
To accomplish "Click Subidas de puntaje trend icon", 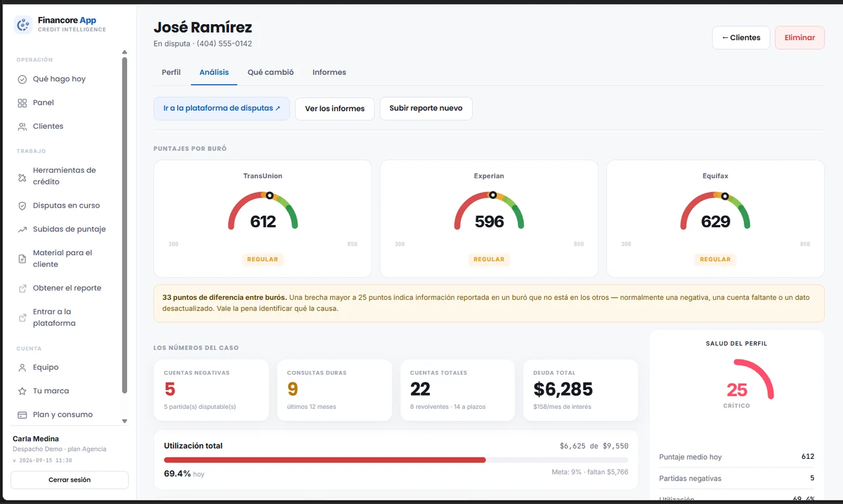I will [x=22, y=229].
